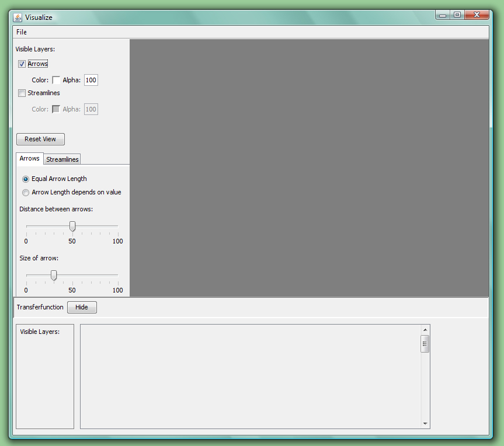Enable the Streamlines layer checkbox
The width and height of the screenshot is (504, 446).
pyautogui.click(x=22, y=93)
